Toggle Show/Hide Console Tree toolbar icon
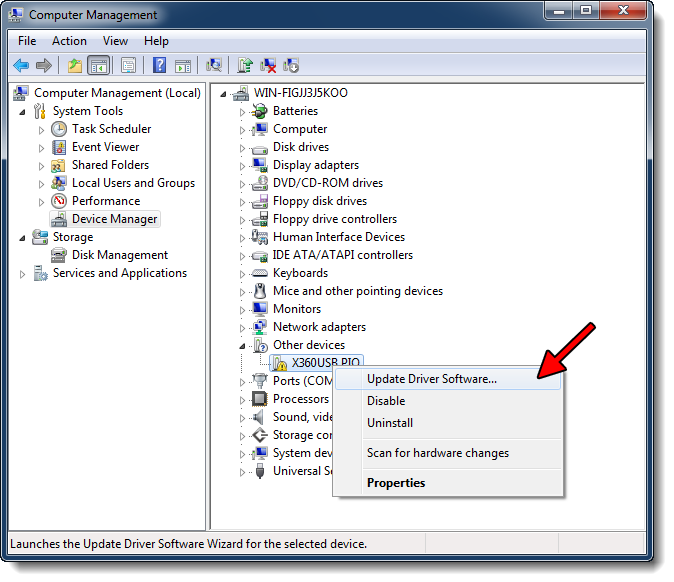Image resolution: width=674 pixels, height=582 pixels. (x=98, y=66)
